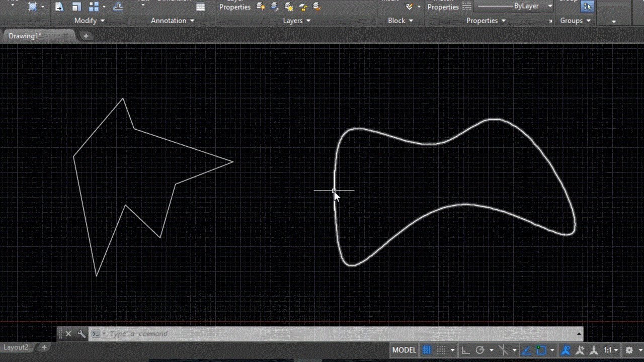Add a new layout with plus button
Viewport: 644px width, 362px height.
pyautogui.click(x=44, y=347)
